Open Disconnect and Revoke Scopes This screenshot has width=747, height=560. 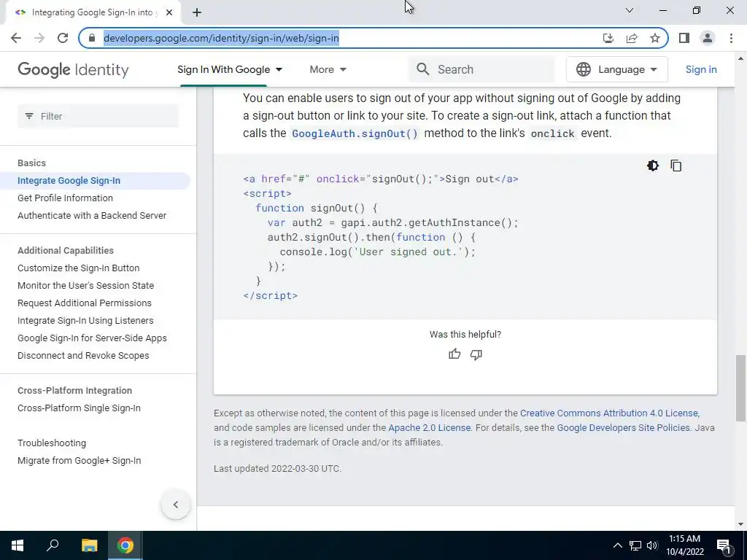83,356
